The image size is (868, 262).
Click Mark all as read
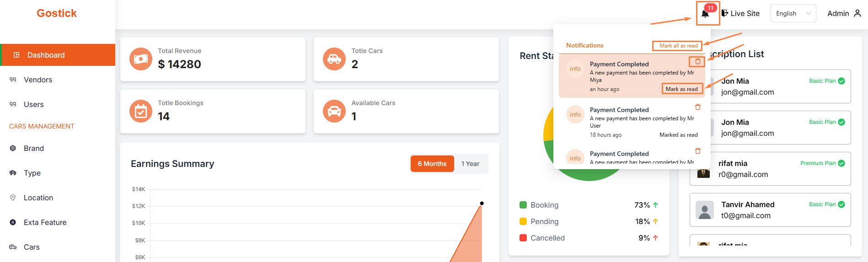point(678,46)
